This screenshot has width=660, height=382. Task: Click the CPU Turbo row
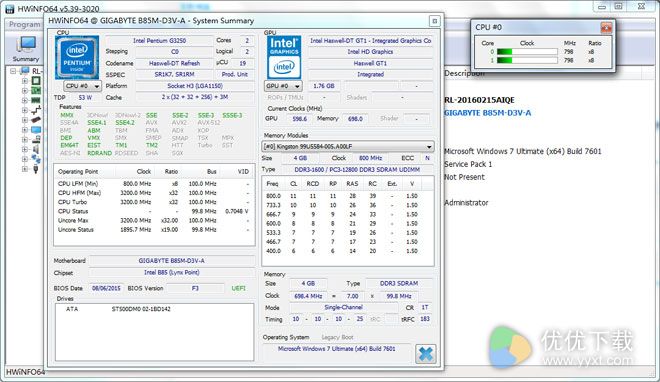(154, 202)
